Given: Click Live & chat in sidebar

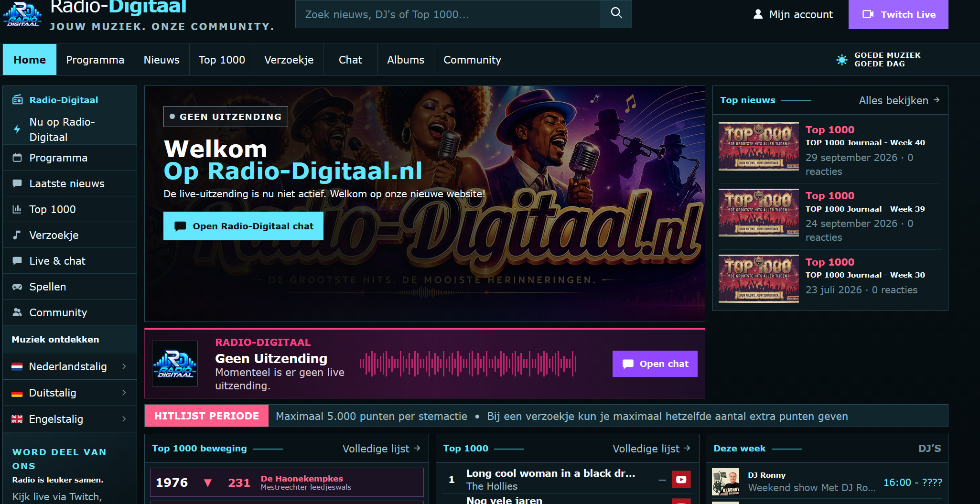Looking at the screenshot, I should (x=70, y=261).
